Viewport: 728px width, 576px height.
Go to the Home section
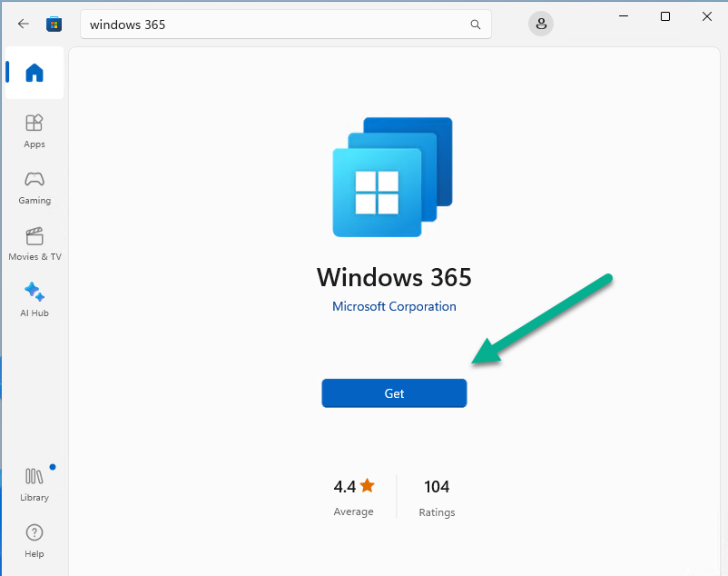click(34, 73)
